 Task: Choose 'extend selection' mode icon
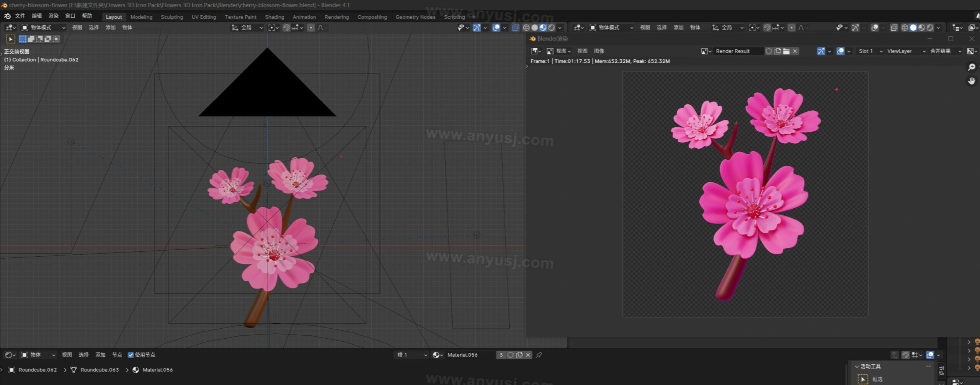pyautogui.click(x=31, y=39)
